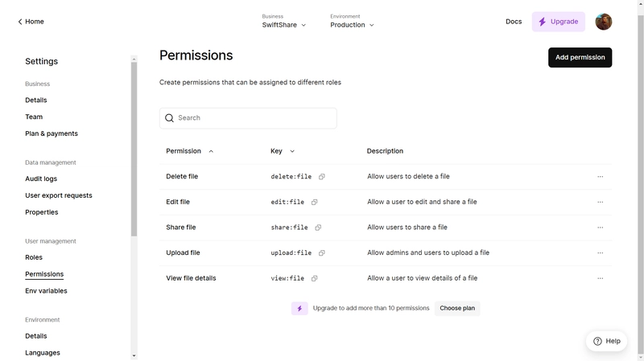Copy the upload:file key
Image resolution: width=644 pixels, height=361 pixels.
[321, 253]
